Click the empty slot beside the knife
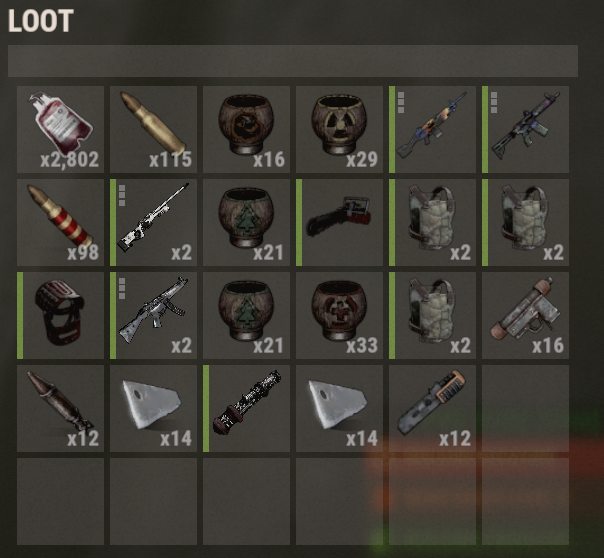Screen dimensions: 604x558 [x=525, y=408]
